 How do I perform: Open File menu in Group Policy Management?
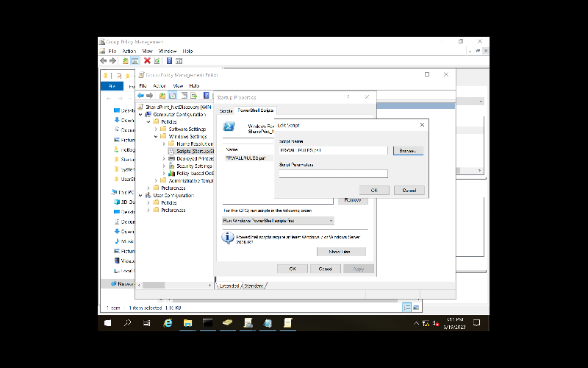pyautogui.click(x=112, y=51)
